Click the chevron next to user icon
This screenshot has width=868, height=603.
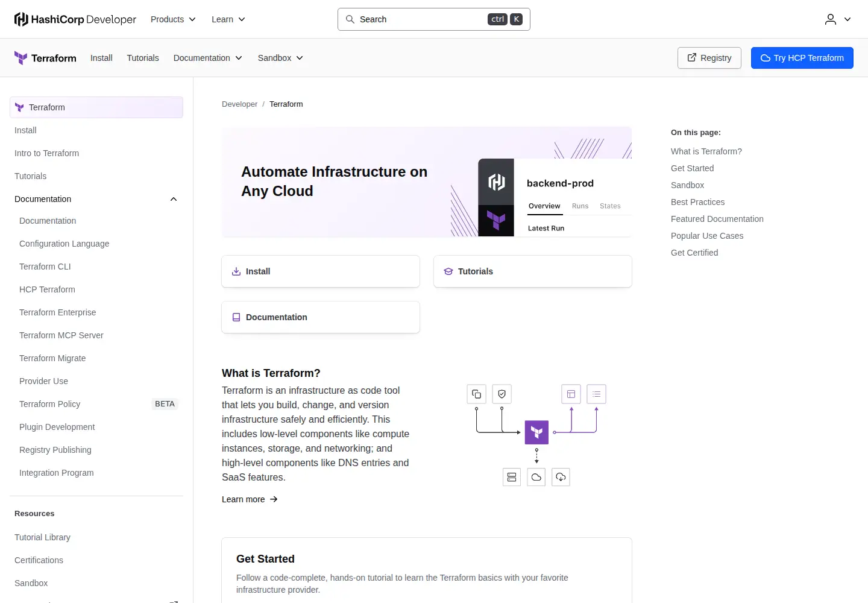848,19
